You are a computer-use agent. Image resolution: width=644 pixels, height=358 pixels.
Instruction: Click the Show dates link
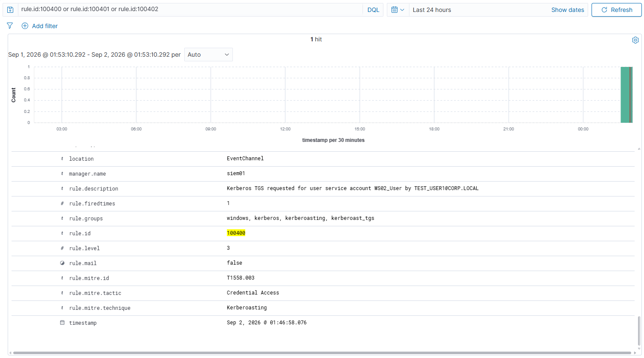coord(568,10)
